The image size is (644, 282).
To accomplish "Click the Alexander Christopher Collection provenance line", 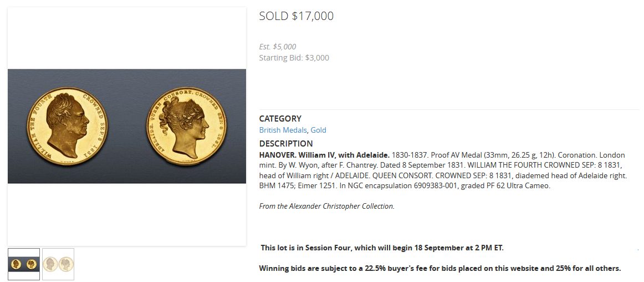I will [x=326, y=206].
